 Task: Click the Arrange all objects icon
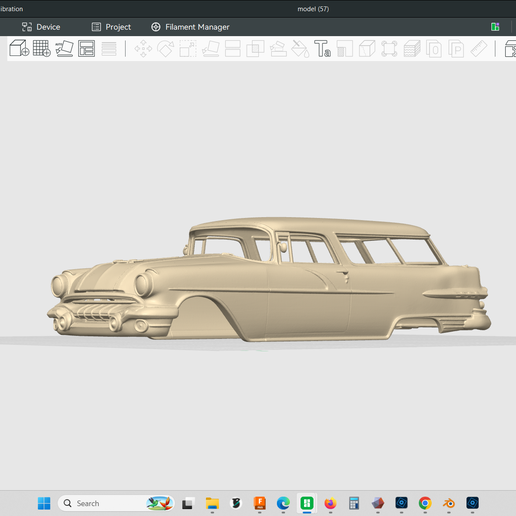tap(87, 48)
